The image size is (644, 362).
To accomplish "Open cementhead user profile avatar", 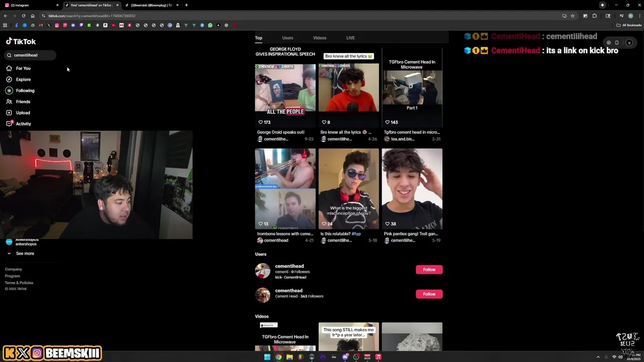I will (263, 295).
